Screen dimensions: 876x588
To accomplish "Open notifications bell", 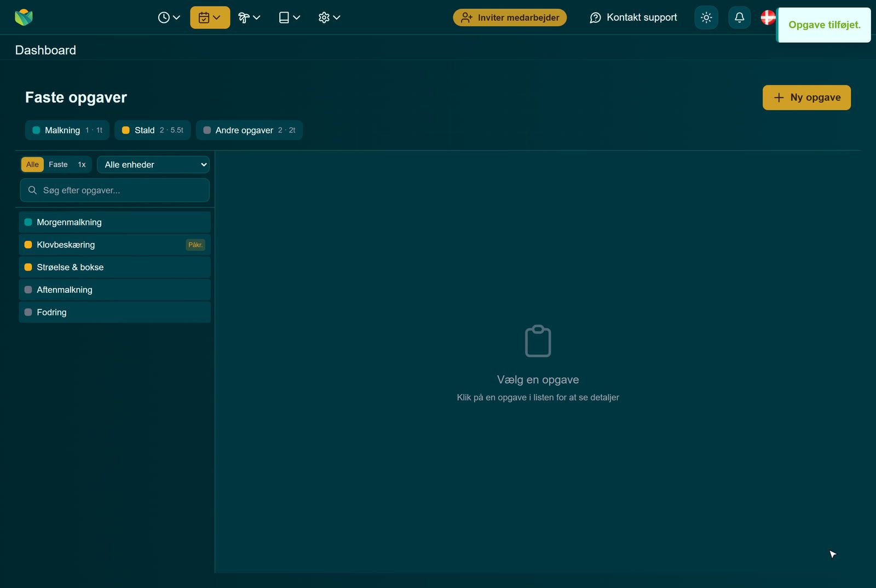I will click(x=739, y=18).
